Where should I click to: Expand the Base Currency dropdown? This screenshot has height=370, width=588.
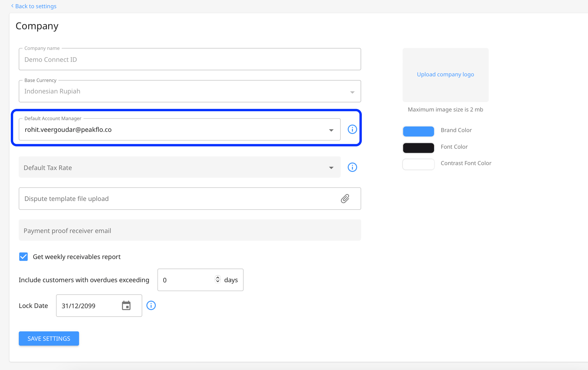coord(352,92)
